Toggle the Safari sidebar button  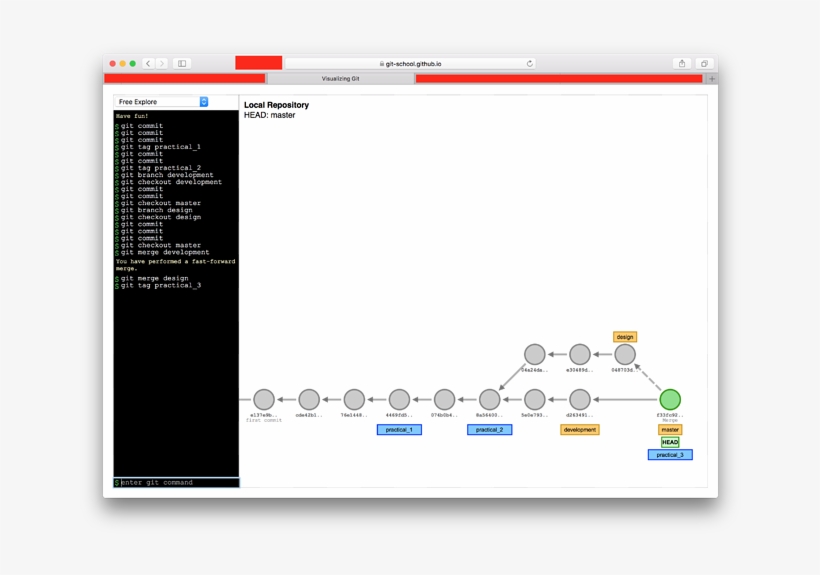[x=182, y=63]
